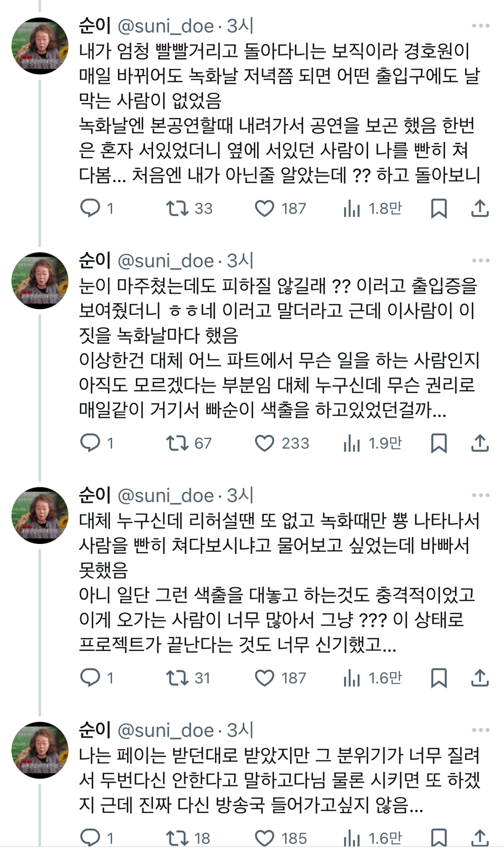This screenshot has height=857, width=504.
Task: Open 순이 display name on third tweet
Action: [94, 496]
